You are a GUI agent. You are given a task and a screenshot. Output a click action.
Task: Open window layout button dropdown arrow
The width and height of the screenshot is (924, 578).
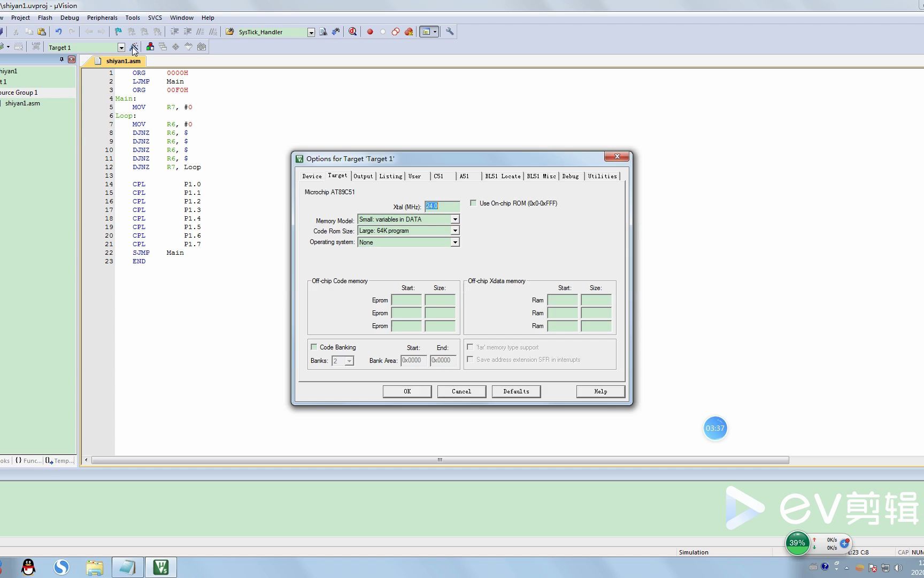click(x=435, y=32)
